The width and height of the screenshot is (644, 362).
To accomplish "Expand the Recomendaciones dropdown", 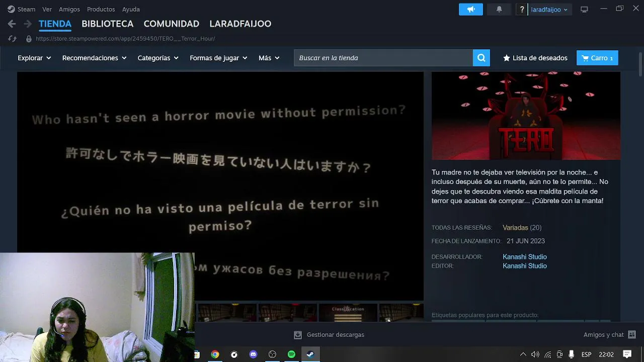I will pos(94,58).
